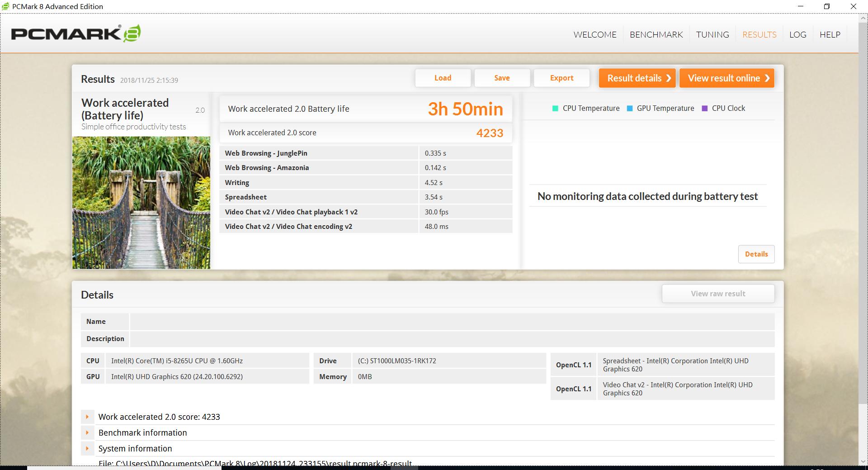Image resolution: width=868 pixels, height=470 pixels.
Task: Expand the System information section
Action: pos(87,448)
